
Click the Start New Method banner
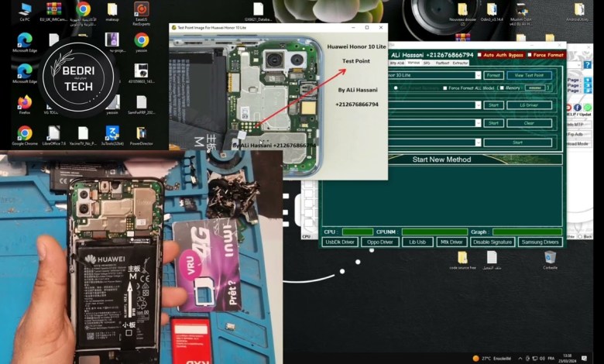pos(441,160)
